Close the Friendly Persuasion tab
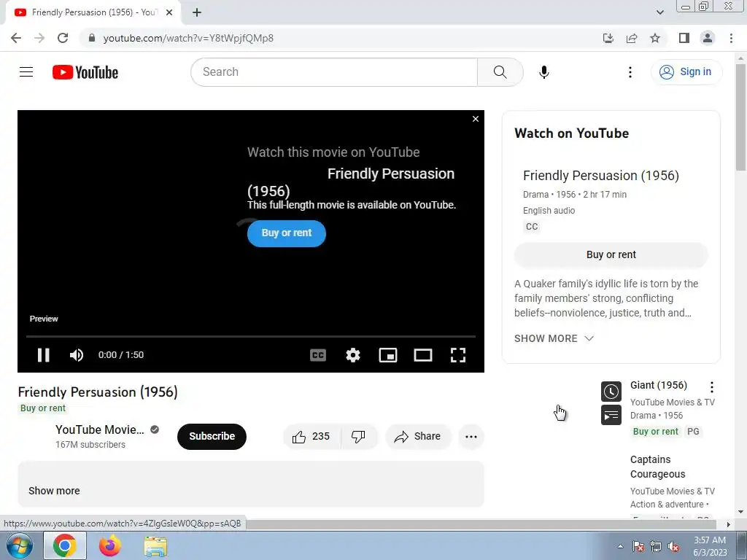 point(169,13)
